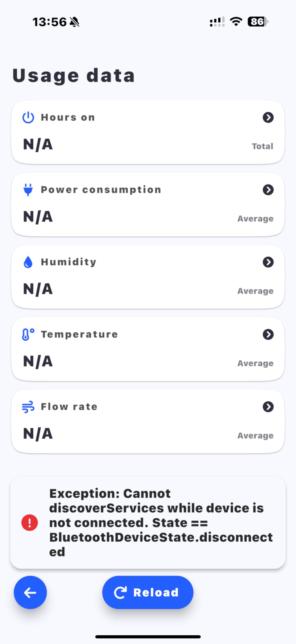Tap the Wi-Fi status icon

[x=236, y=22]
